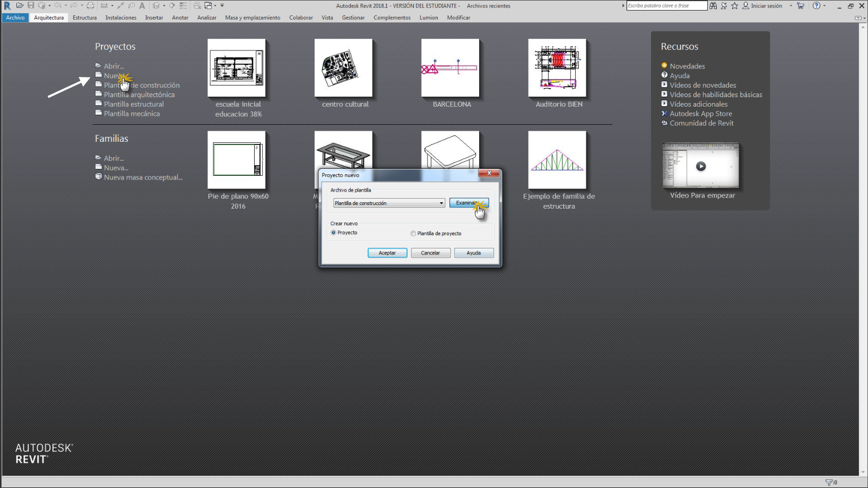Click the filter icon in the status bar

(x=829, y=482)
